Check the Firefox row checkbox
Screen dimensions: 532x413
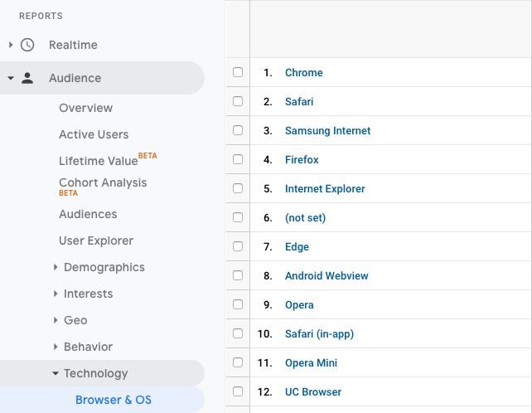(x=238, y=159)
